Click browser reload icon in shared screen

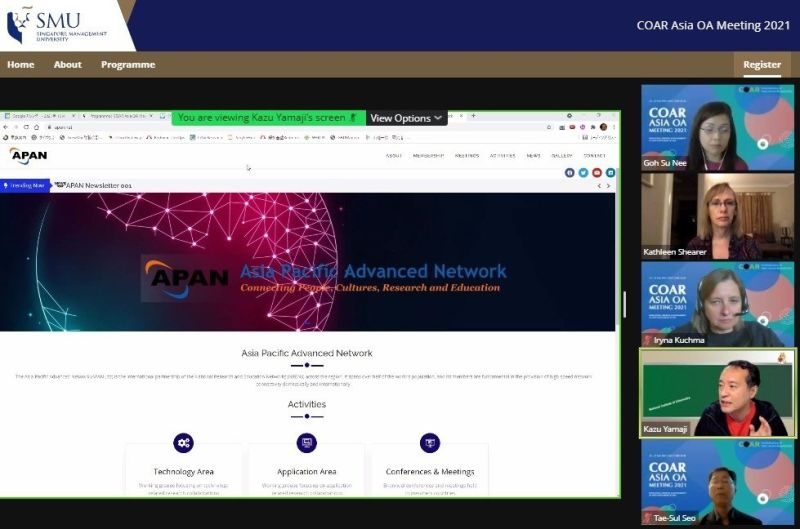(x=26, y=127)
